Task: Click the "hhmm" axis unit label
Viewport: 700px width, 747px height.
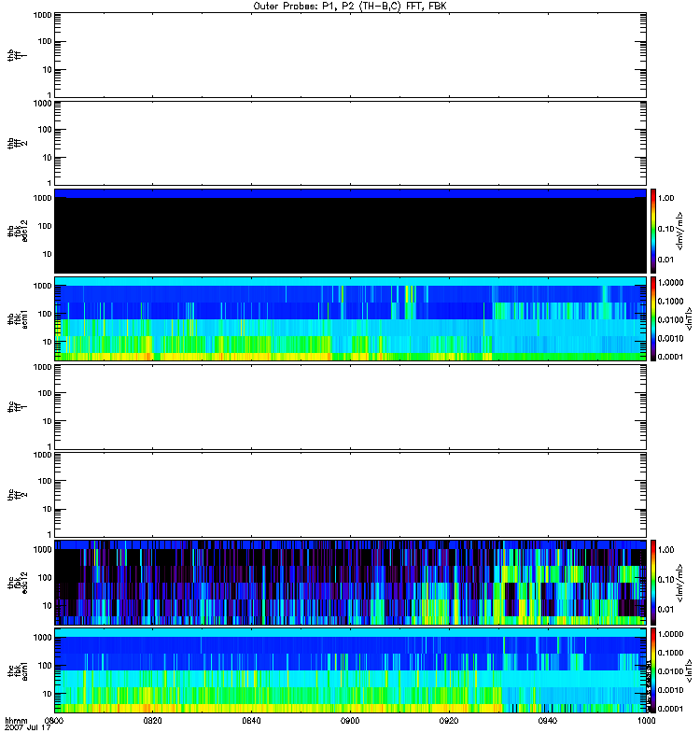Action: 16,721
